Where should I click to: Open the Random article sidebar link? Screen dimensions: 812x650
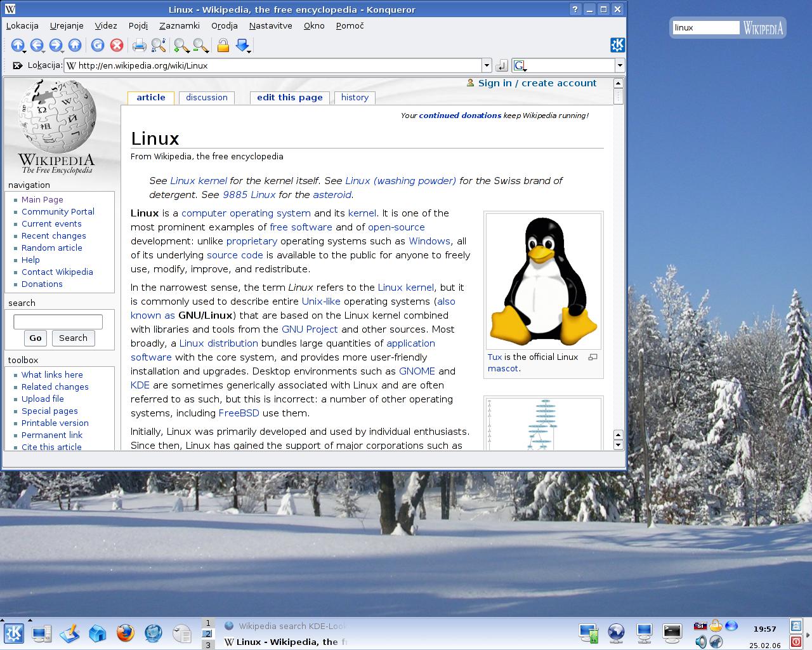[52, 248]
